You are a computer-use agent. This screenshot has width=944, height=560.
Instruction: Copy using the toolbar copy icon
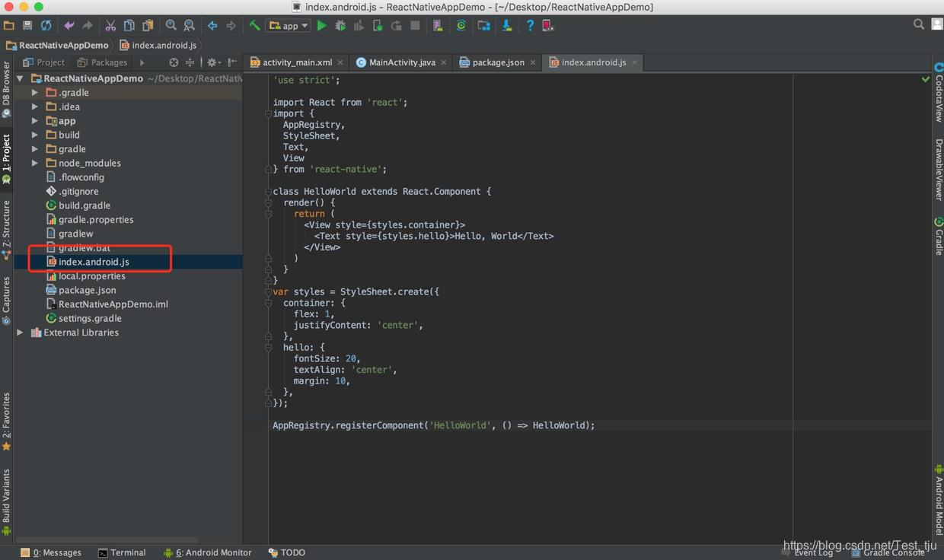click(x=129, y=25)
